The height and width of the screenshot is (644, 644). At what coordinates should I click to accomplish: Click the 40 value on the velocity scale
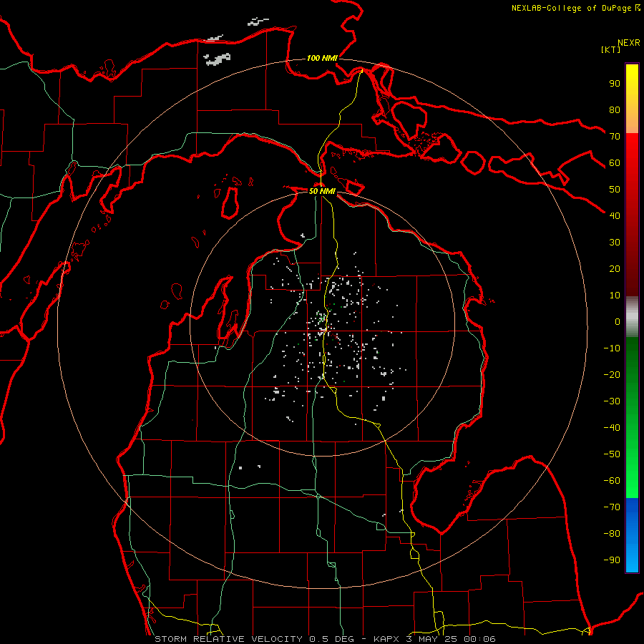615,216
